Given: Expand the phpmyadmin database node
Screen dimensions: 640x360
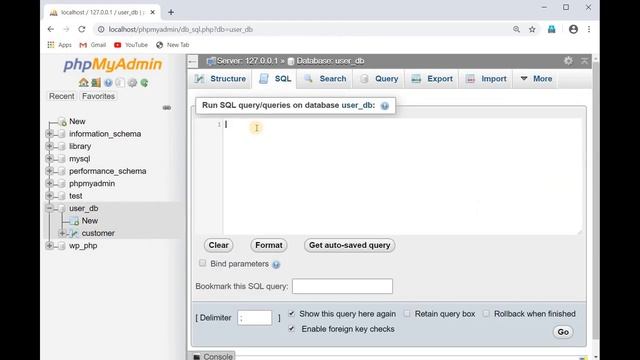Looking at the screenshot, I should (49, 183).
